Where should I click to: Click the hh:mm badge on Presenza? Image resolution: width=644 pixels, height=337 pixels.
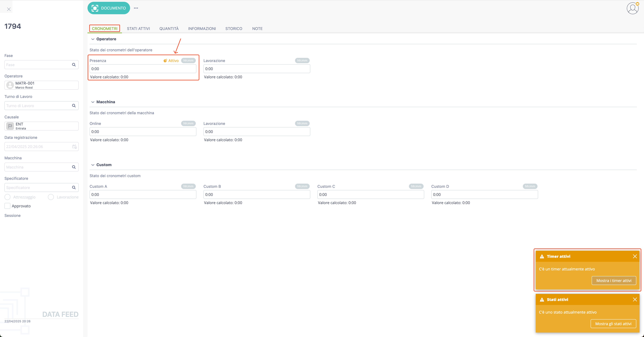click(189, 61)
